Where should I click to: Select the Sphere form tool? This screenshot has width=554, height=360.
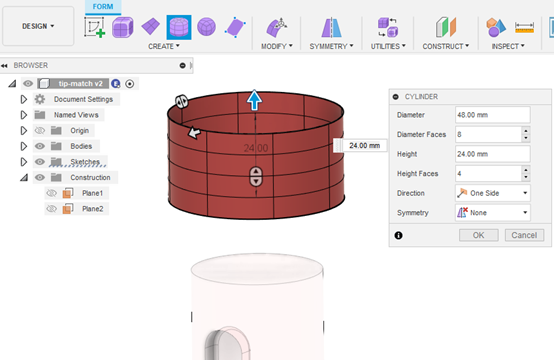coord(206,27)
